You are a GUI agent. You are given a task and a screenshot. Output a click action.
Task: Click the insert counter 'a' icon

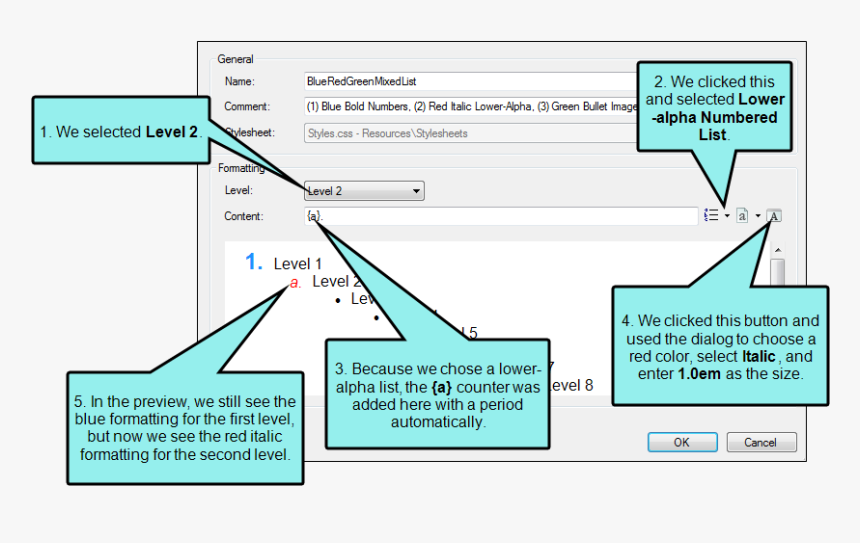pos(743,215)
